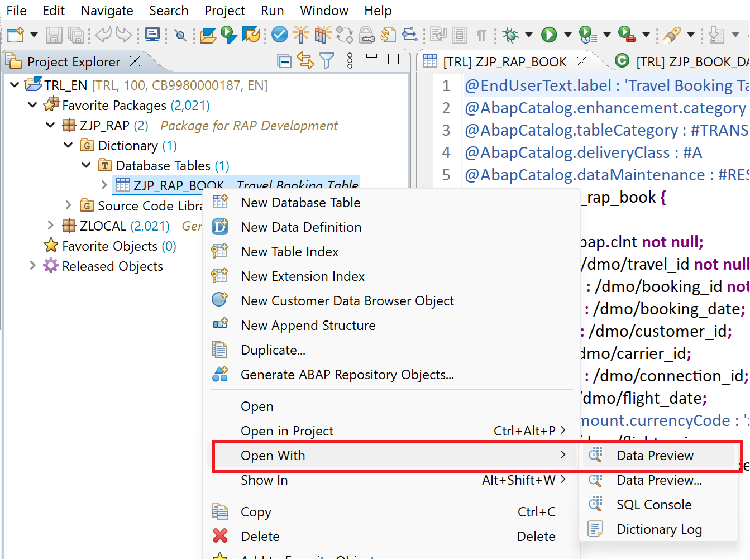Collapse the Database Tables folder

tap(86, 165)
